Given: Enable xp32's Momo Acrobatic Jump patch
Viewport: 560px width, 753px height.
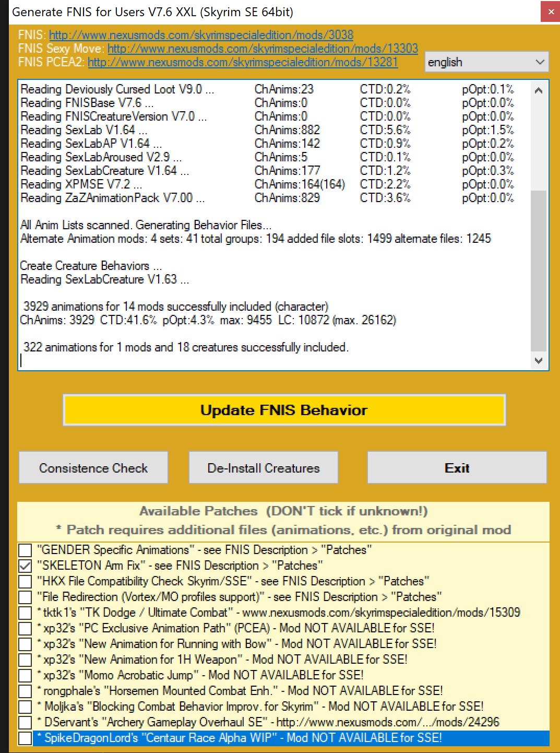Looking at the screenshot, I should 24,675.
